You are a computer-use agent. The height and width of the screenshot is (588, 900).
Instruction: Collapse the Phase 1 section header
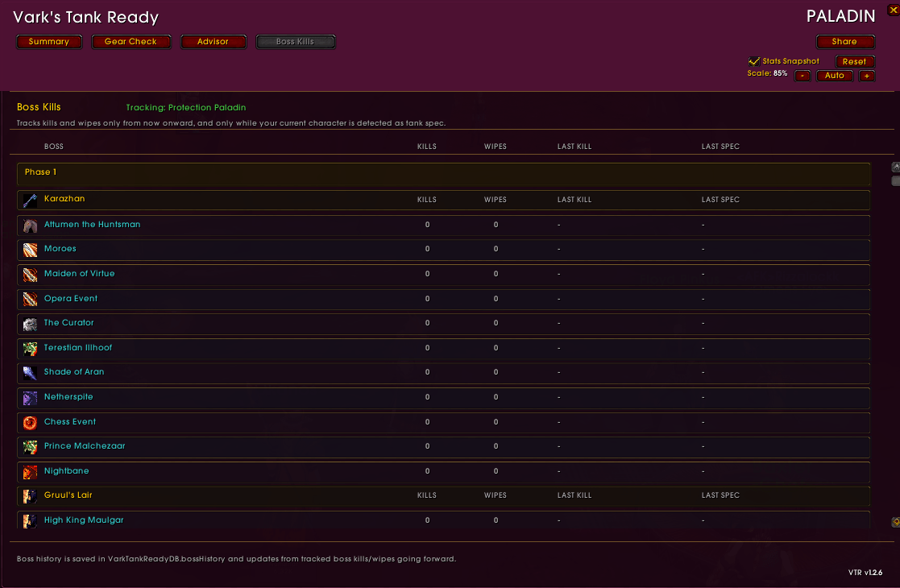pyautogui.click(x=444, y=173)
